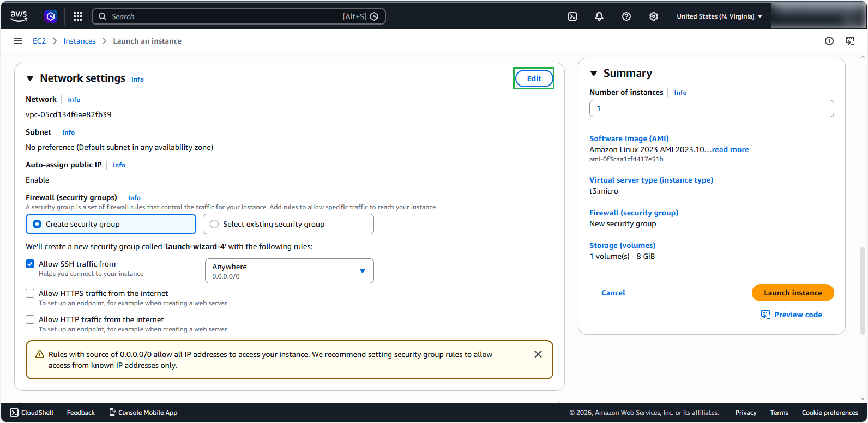Open the tutorials panel icon under the top bar

click(850, 41)
